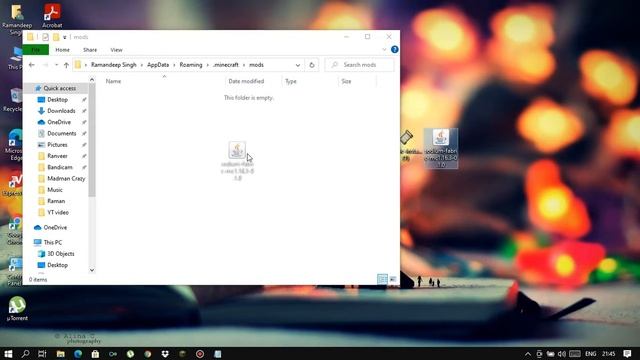
Task: Select the uTorrent desktop shortcut
Action: [x=17, y=309]
